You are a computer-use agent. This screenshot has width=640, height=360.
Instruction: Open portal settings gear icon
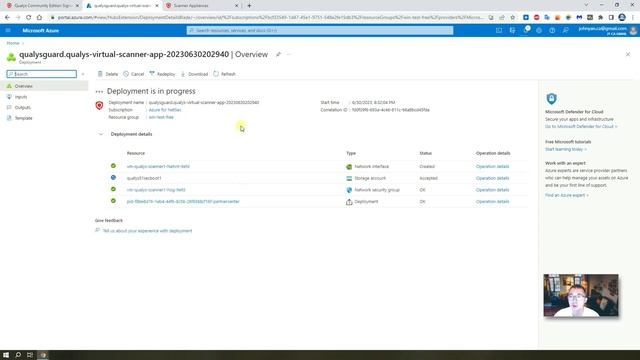(x=539, y=30)
